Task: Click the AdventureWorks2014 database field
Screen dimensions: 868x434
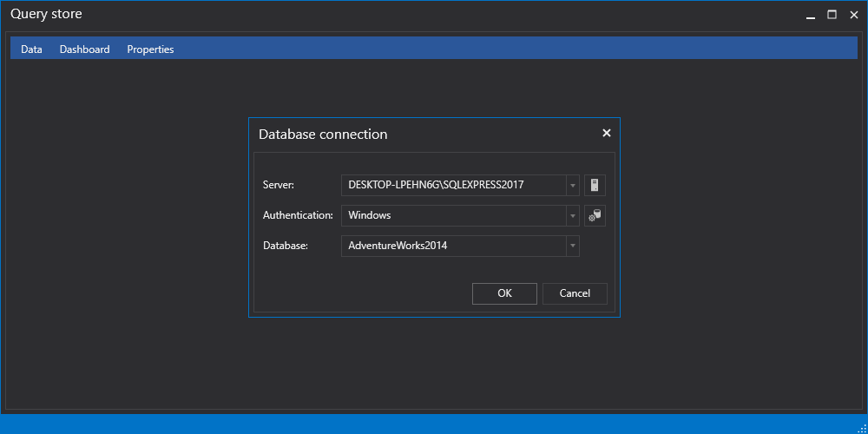Action: coord(454,246)
